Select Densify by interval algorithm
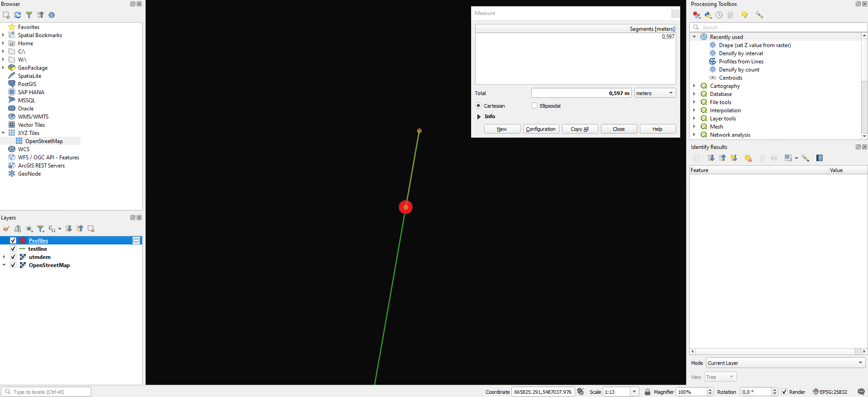Image resolution: width=868 pixels, height=397 pixels. 740,53
